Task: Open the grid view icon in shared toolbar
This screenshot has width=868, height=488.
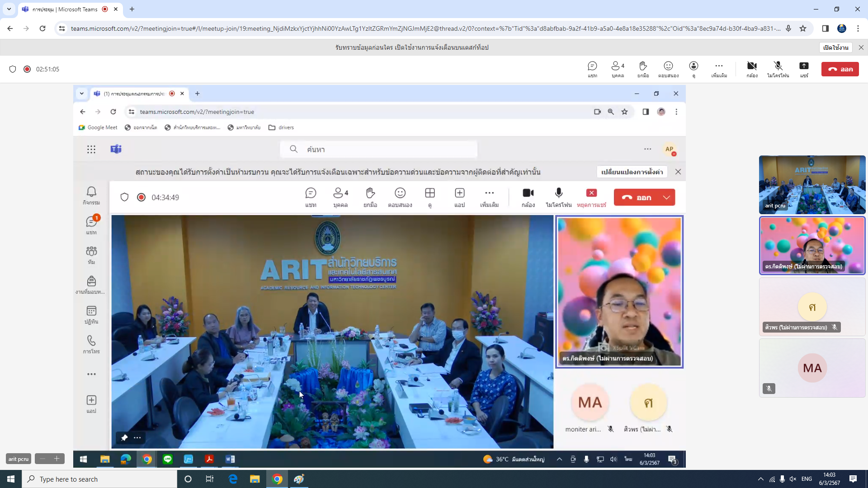Action: tap(430, 197)
